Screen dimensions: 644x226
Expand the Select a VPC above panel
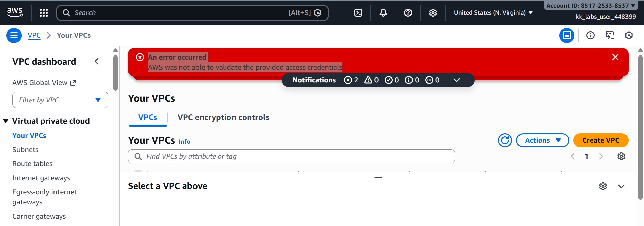click(621, 186)
